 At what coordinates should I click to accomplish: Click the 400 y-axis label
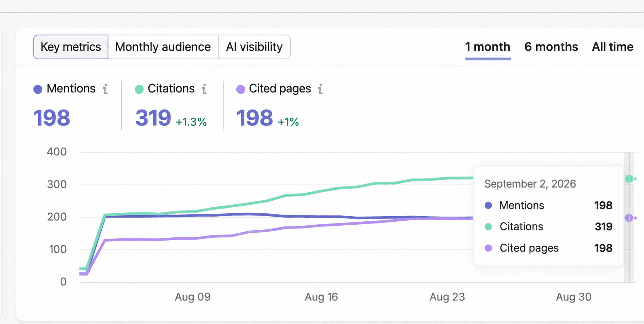click(57, 152)
